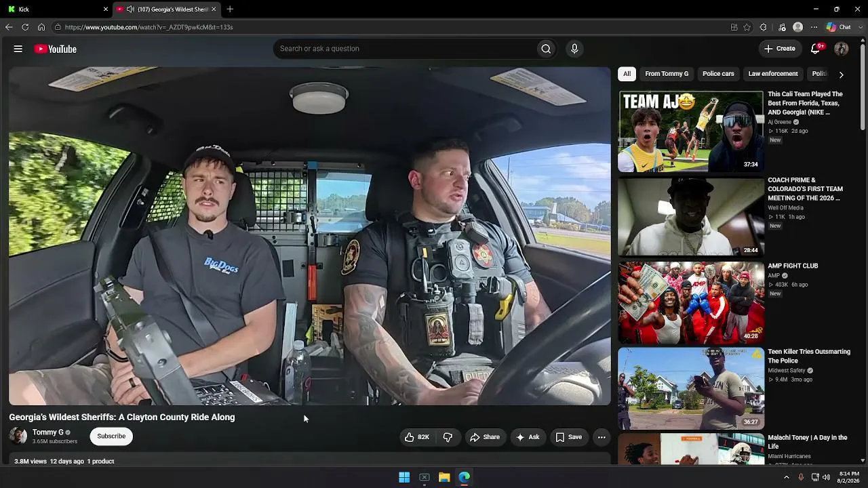Click the microphone tray icon
This screenshot has width=868, height=488.
(x=801, y=477)
